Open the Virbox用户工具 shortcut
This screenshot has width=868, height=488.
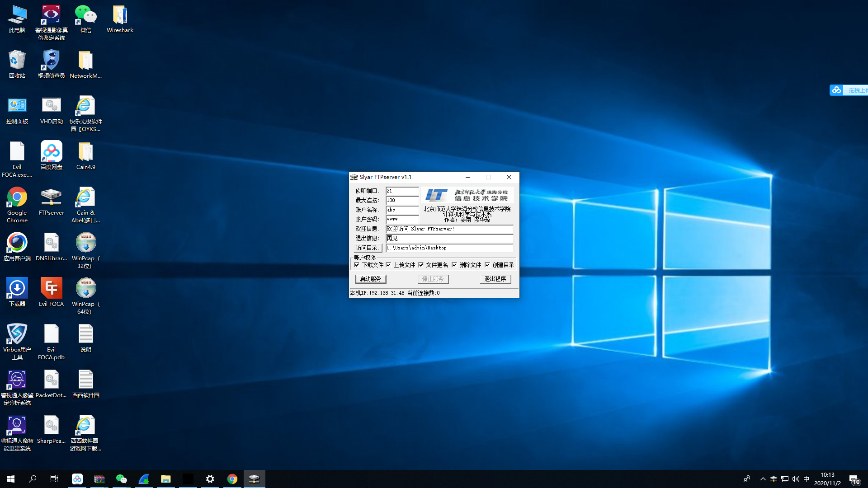tap(17, 334)
